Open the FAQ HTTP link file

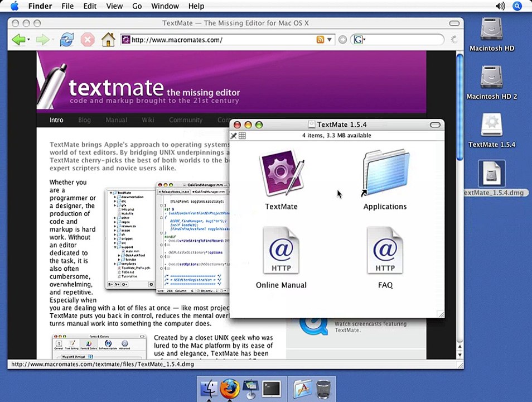point(385,251)
